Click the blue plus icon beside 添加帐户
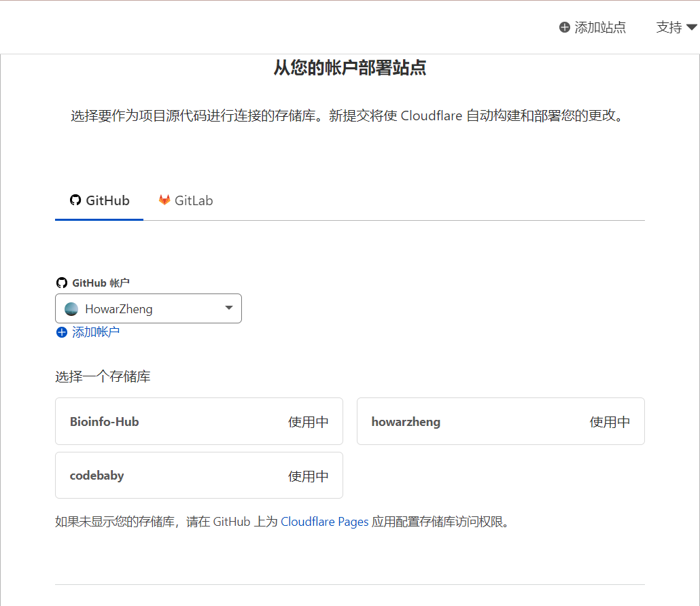This screenshot has height=606, width=700. click(62, 332)
